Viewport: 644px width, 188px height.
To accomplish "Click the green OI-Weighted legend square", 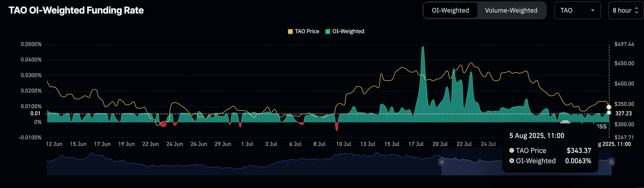I will (328, 31).
